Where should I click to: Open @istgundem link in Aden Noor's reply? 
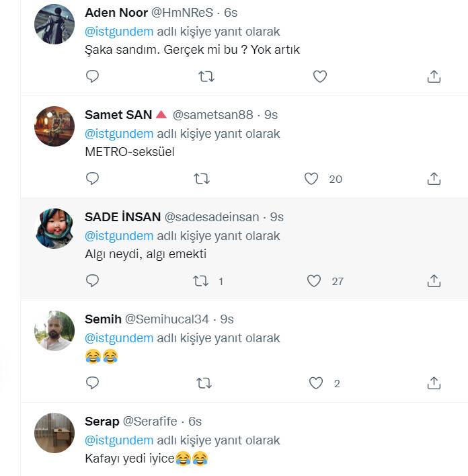tap(119, 32)
